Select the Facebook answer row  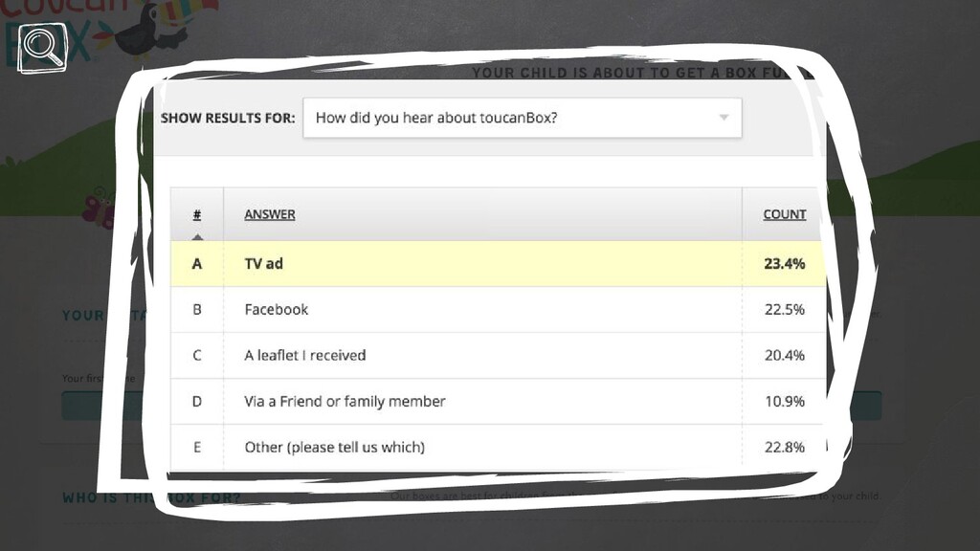pyautogui.click(x=497, y=309)
